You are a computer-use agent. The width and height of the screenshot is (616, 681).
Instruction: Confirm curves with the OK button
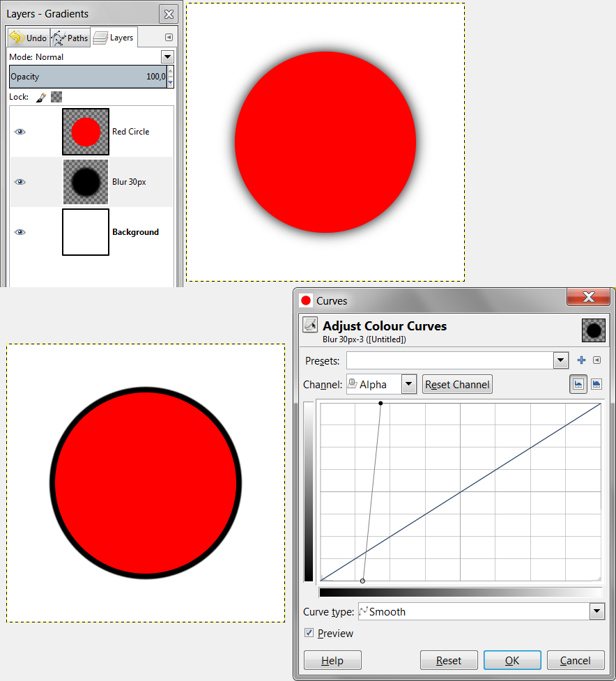coord(512,661)
